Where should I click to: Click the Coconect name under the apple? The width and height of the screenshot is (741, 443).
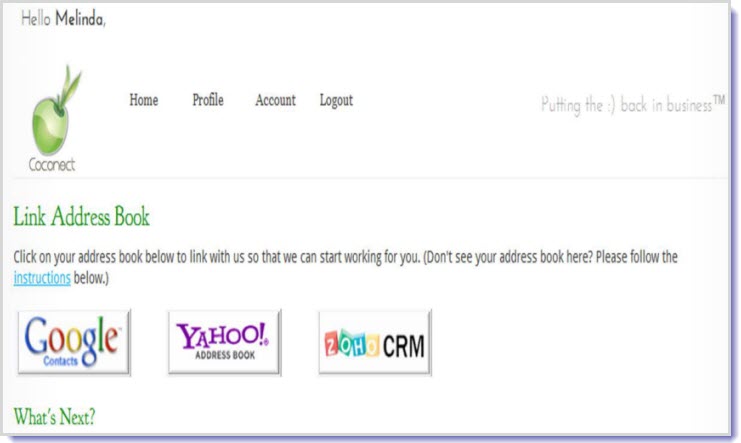[52, 164]
